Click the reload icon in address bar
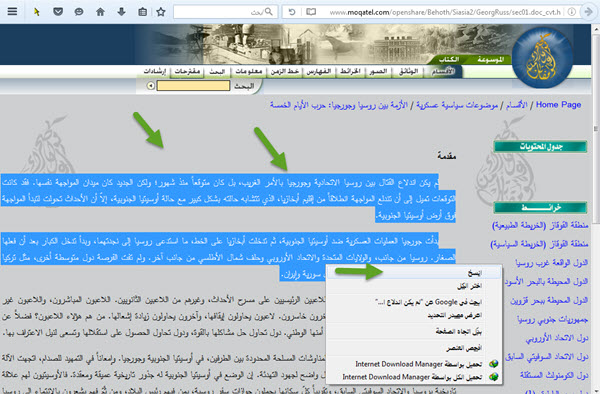 pyautogui.click(x=292, y=12)
